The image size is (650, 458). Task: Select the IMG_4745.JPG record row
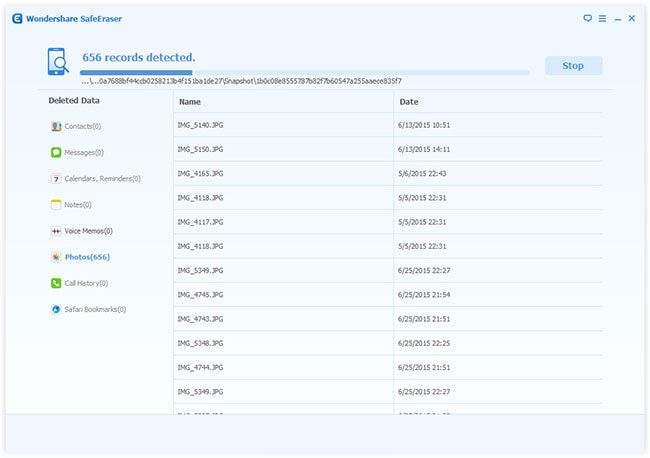(388, 294)
